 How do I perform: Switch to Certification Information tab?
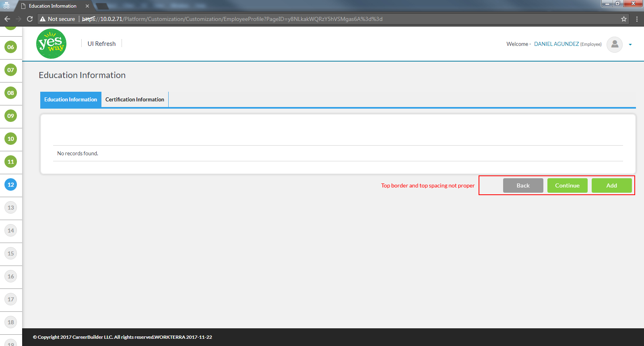click(x=134, y=100)
